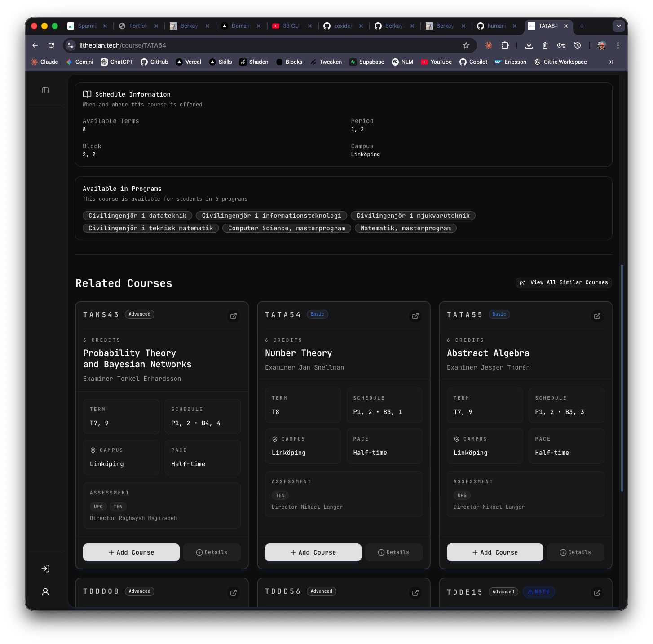Click the login arrow icon in the sidebar
Image resolution: width=653 pixels, height=644 pixels.
pyautogui.click(x=45, y=569)
